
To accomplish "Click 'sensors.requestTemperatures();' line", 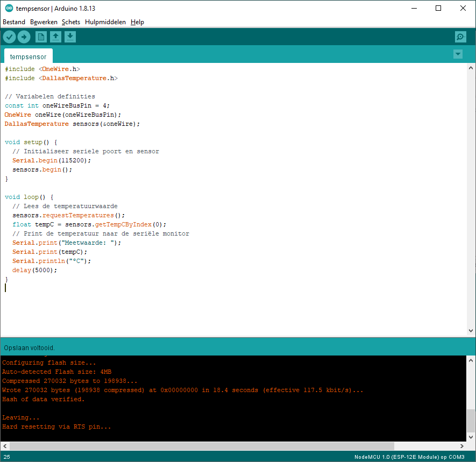I will point(69,215).
